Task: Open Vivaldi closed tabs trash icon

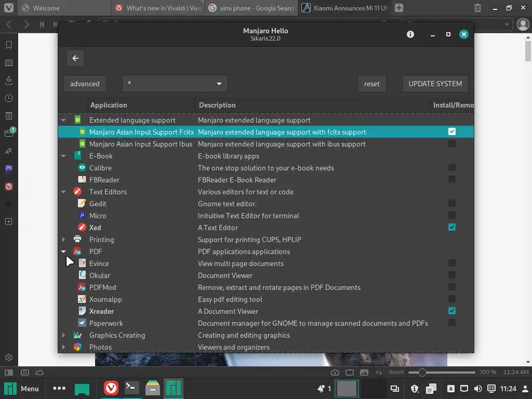Action: pyautogui.click(x=477, y=8)
